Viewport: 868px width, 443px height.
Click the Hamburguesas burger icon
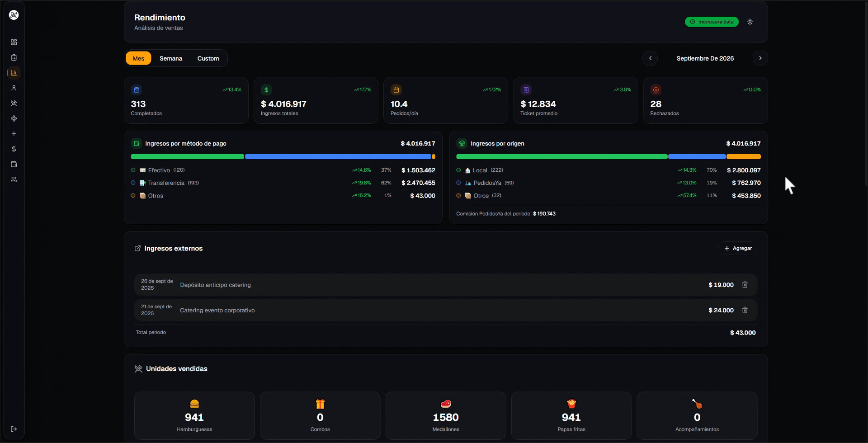click(194, 404)
